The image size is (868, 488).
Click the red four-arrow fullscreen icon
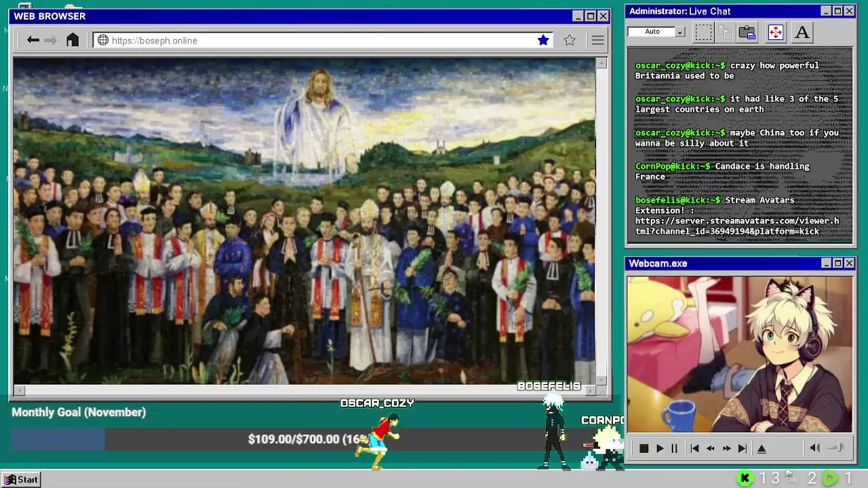coord(776,32)
